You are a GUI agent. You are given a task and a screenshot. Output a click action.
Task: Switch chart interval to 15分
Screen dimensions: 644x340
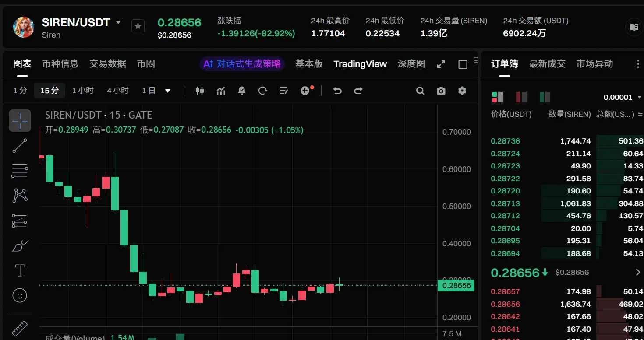(50, 91)
